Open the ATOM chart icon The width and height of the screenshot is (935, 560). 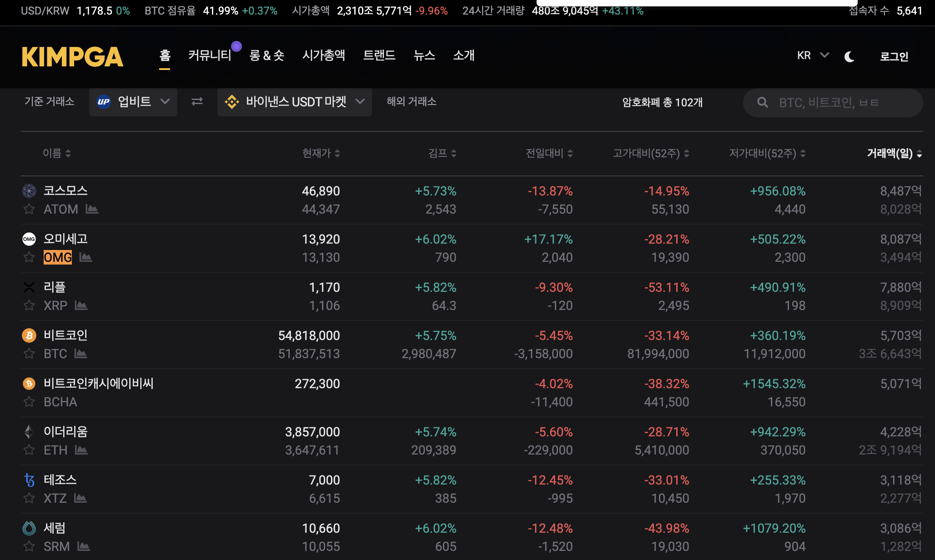pyautogui.click(x=92, y=209)
